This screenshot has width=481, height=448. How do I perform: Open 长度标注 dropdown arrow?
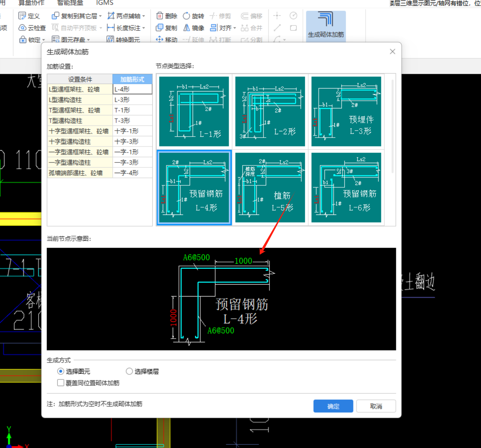(x=144, y=28)
